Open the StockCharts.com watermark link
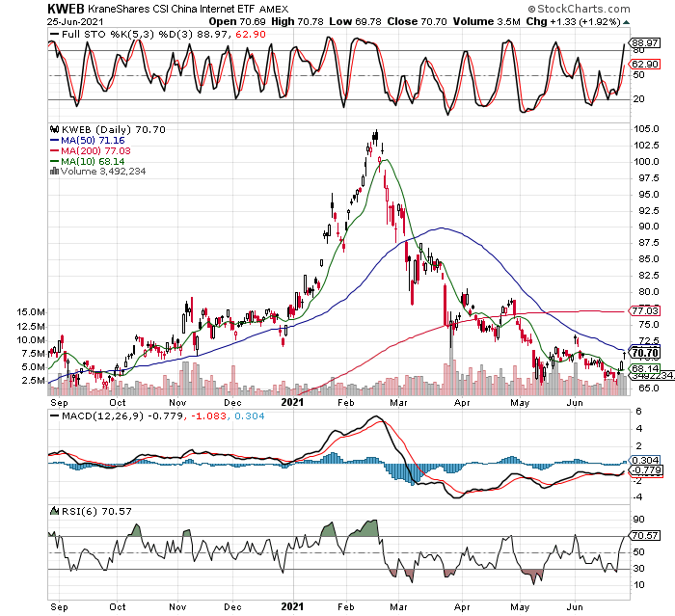 click(583, 9)
